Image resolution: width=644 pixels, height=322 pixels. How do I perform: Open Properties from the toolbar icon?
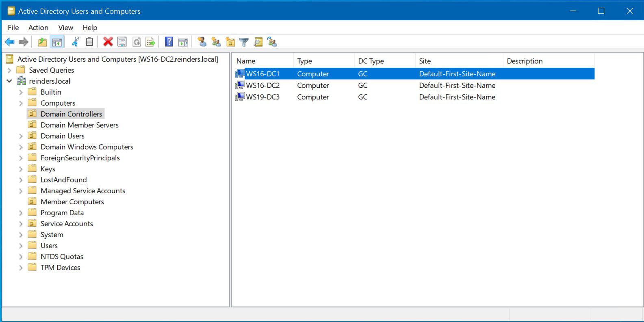coord(122,42)
